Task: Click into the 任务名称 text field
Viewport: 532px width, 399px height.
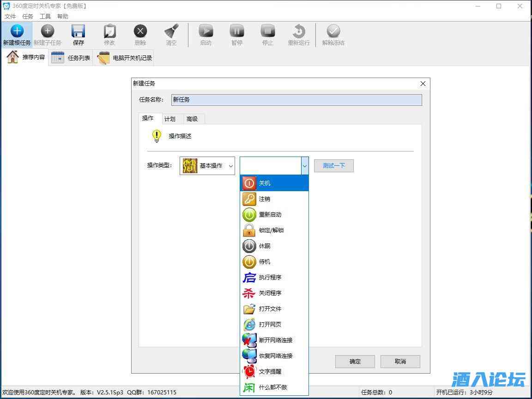Action: (x=296, y=100)
